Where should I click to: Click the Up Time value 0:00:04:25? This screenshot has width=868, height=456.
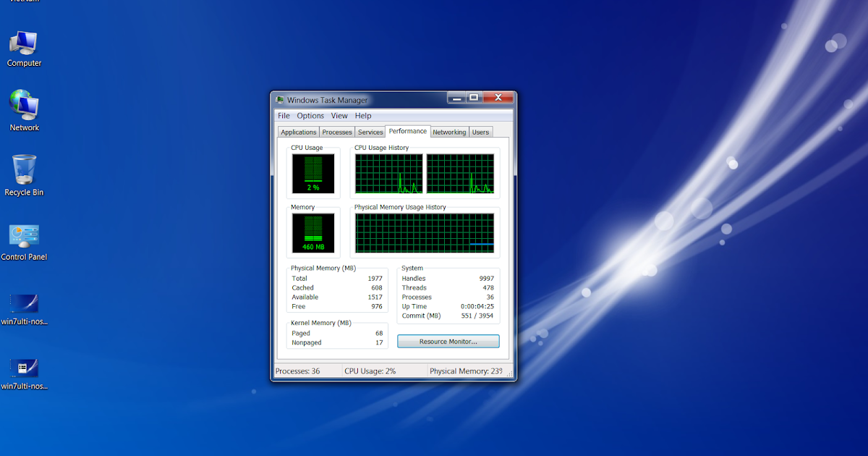pyautogui.click(x=477, y=307)
